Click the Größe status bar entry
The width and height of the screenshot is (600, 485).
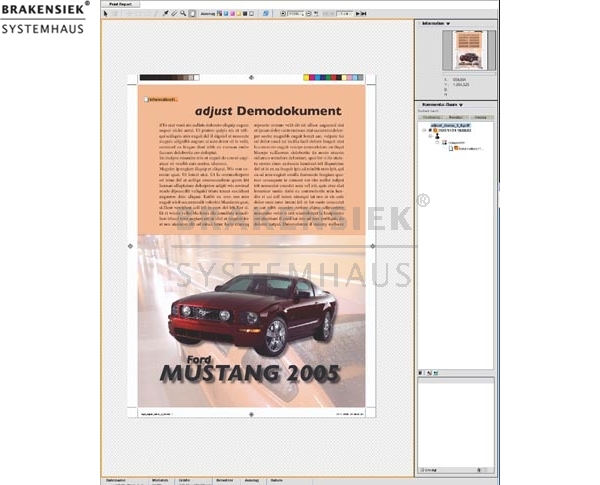(184, 480)
